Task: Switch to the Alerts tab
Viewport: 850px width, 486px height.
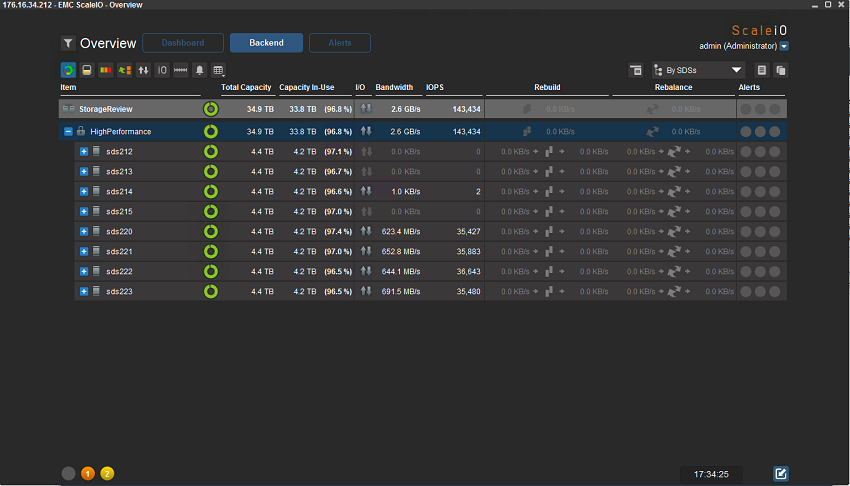Action: (340, 43)
